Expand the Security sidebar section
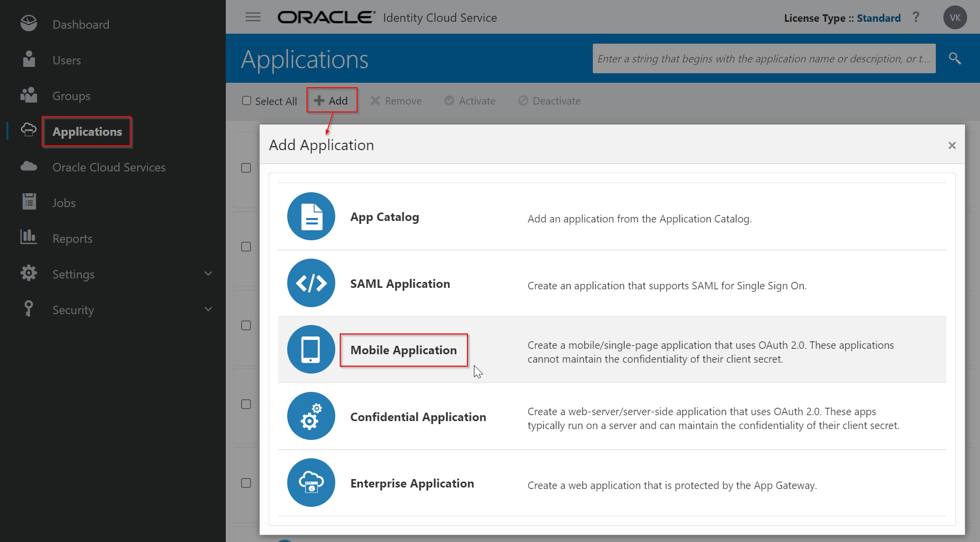 point(208,310)
